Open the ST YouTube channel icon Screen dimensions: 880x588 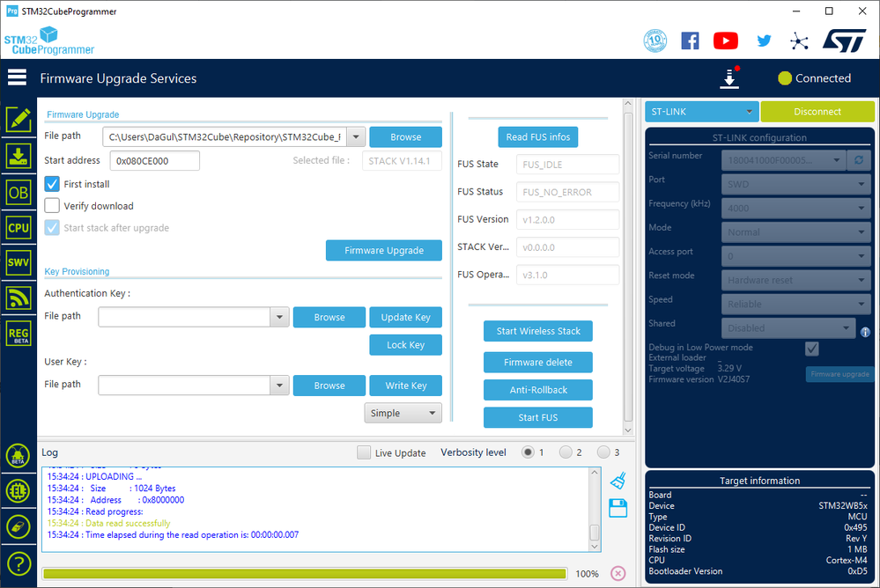725,40
